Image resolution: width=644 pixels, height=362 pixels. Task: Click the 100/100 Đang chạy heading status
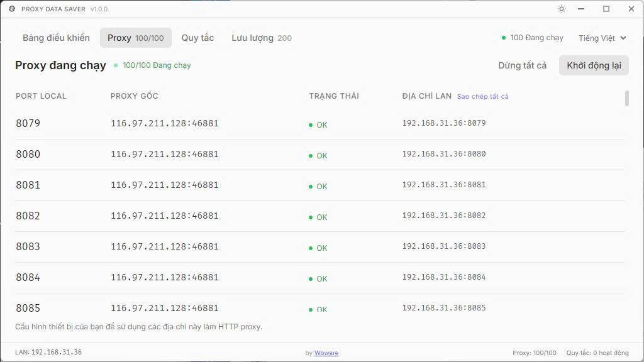click(152, 65)
